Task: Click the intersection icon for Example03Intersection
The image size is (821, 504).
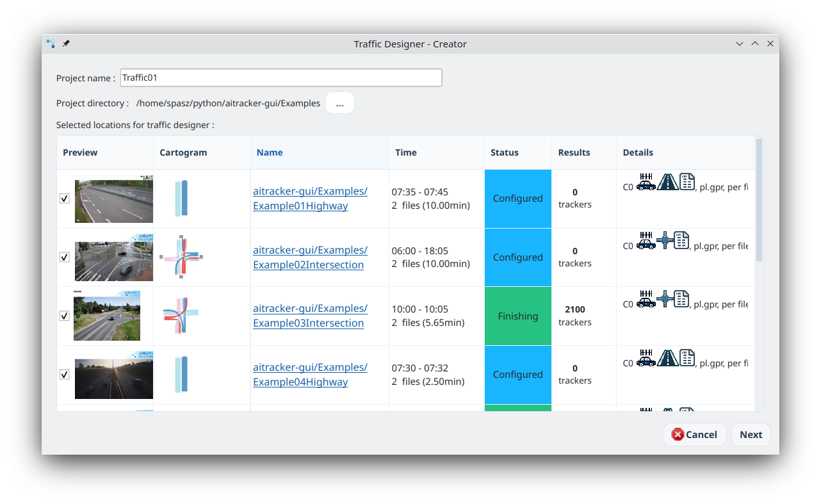Action: coord(665,299)
